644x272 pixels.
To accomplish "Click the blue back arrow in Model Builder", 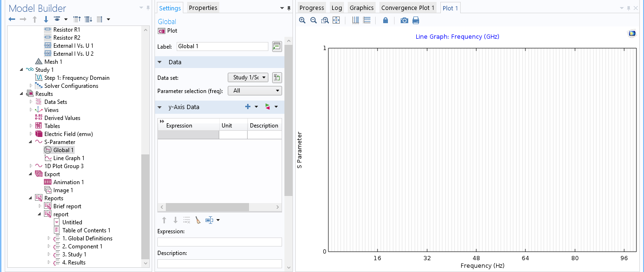I will point(12,19).
